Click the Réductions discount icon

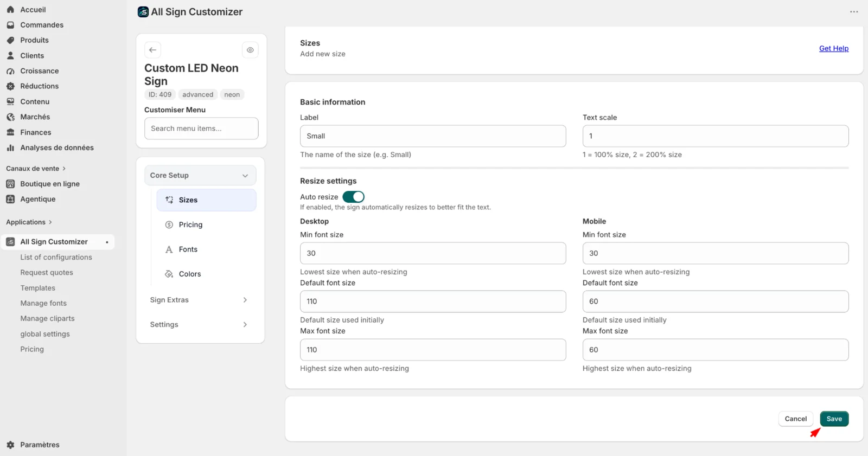pos(10,86)
